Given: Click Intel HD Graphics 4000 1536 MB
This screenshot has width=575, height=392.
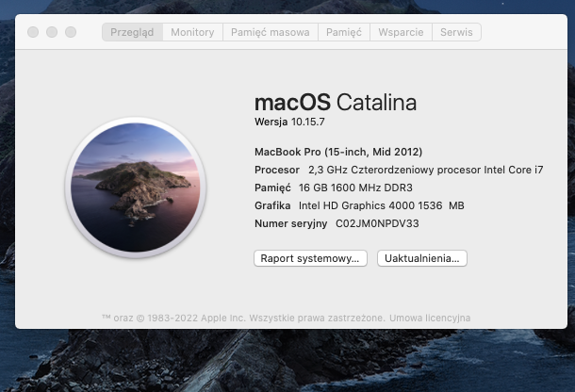Looking at the screenshot, I should pos(382,205).
